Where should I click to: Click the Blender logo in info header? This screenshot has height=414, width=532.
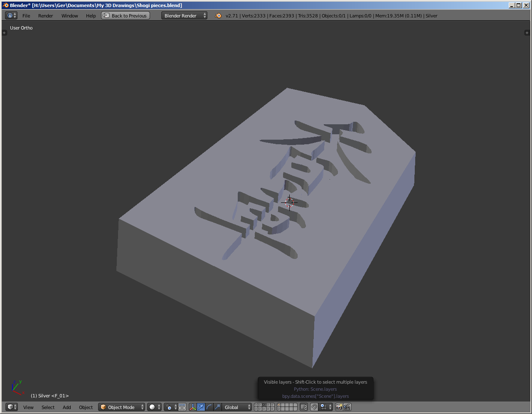[x=218, y=15]
